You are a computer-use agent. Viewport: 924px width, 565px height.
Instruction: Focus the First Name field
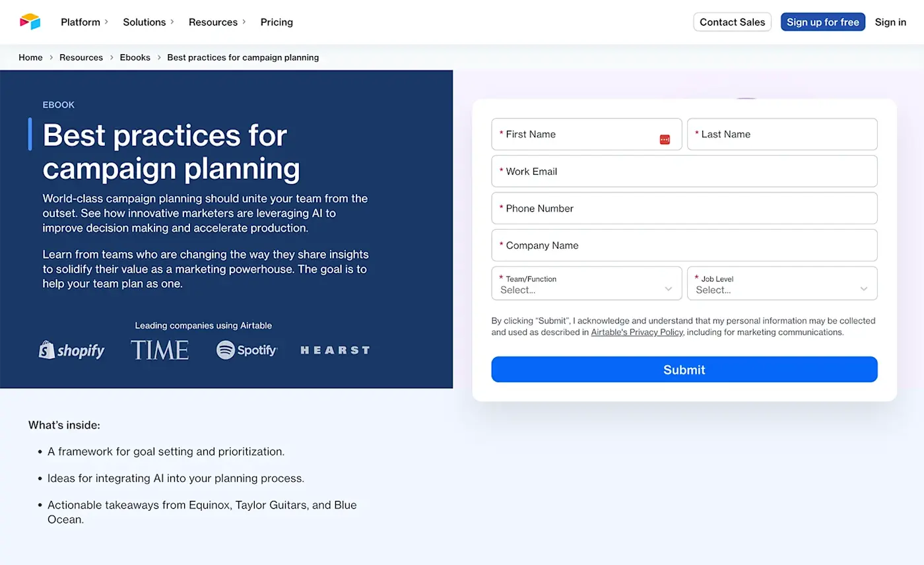pyautogui.click(x=586, y=134)
